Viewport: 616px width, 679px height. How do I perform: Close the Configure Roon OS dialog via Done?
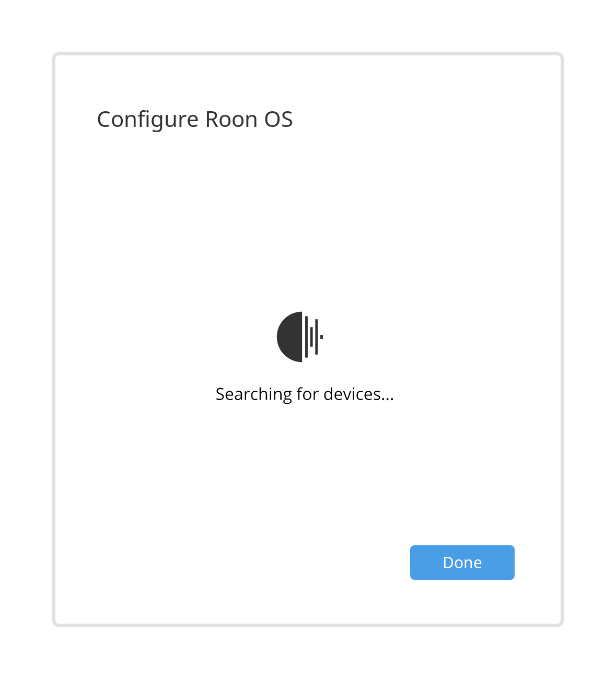point(462,563)
